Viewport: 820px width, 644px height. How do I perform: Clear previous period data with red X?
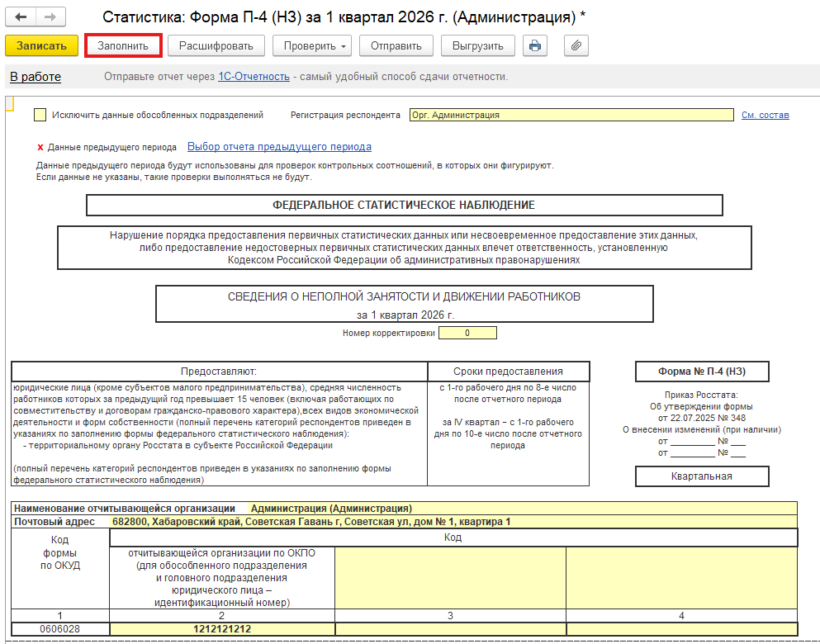(x=40, y=148)
